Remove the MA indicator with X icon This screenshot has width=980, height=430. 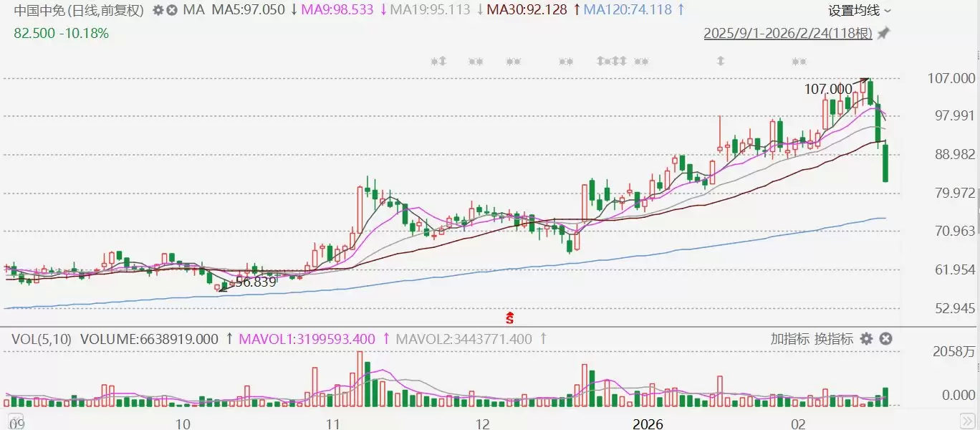pyautogui.click(x=172, y=11)
